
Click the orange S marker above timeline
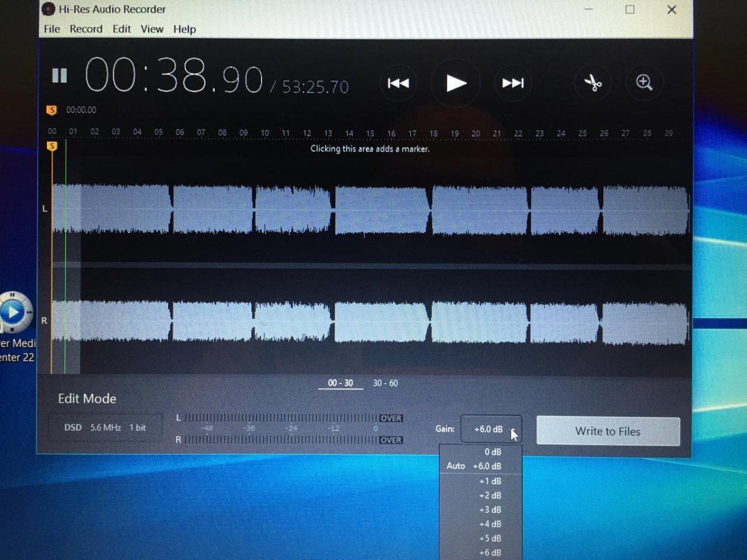tap(52, 110)
